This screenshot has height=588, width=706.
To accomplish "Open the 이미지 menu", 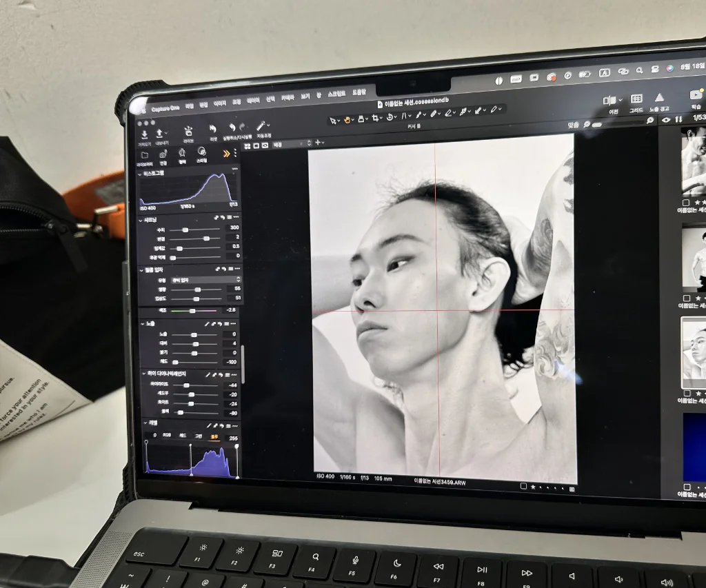I will 220,104.
